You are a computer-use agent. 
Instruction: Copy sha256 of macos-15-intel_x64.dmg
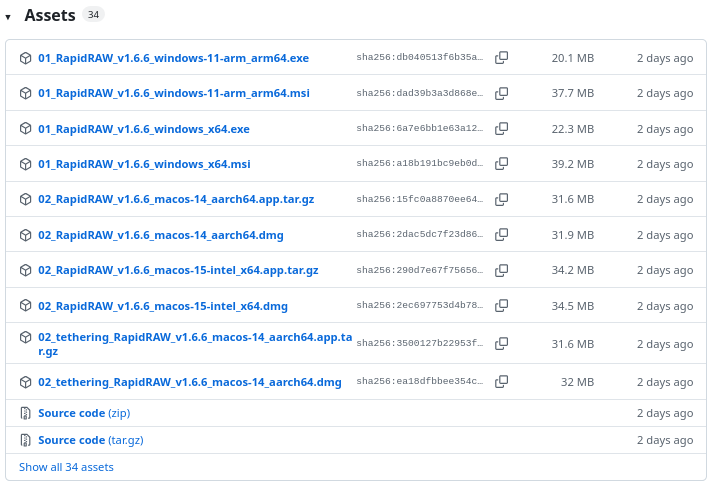(502, 306)
